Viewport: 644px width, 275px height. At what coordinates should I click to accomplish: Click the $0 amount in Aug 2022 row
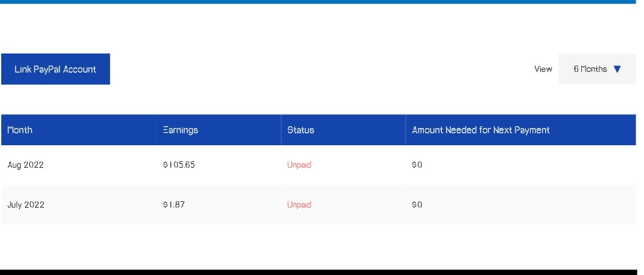(417, 165)
